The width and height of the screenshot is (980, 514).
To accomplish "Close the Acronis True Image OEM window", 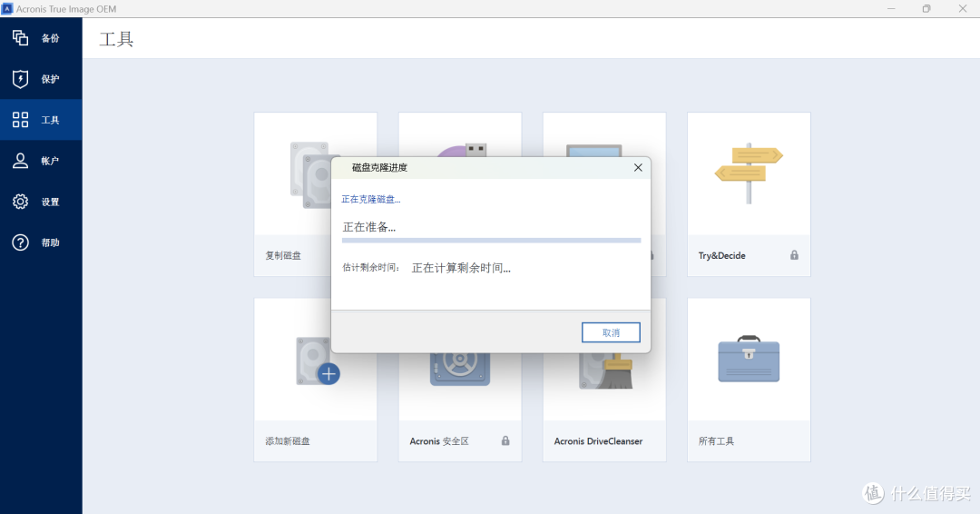I will tap(963, 9).
